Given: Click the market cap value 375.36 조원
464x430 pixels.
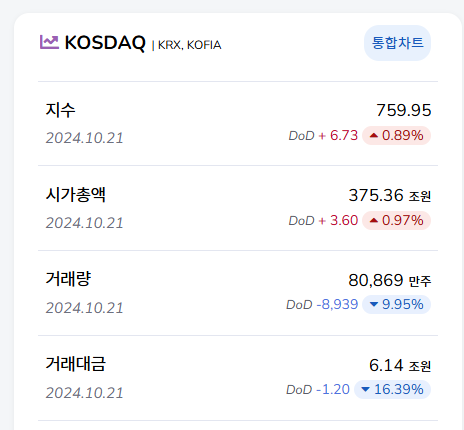Looking at the screenshot, I should (390, 195).
